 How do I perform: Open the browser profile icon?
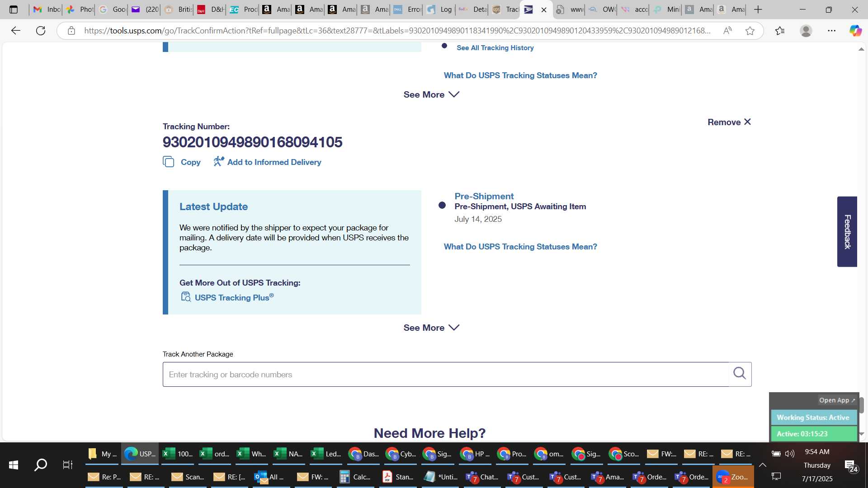click(x=806, y=31)
